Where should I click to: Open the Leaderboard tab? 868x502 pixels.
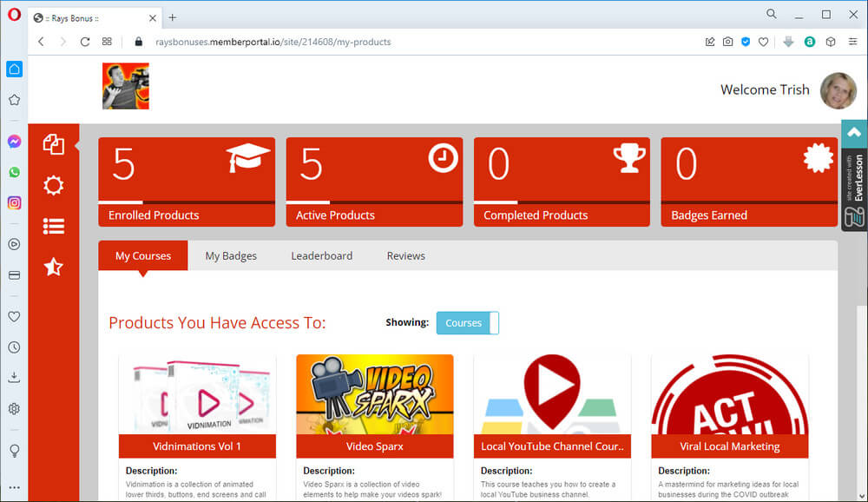(x=322, y=255)
